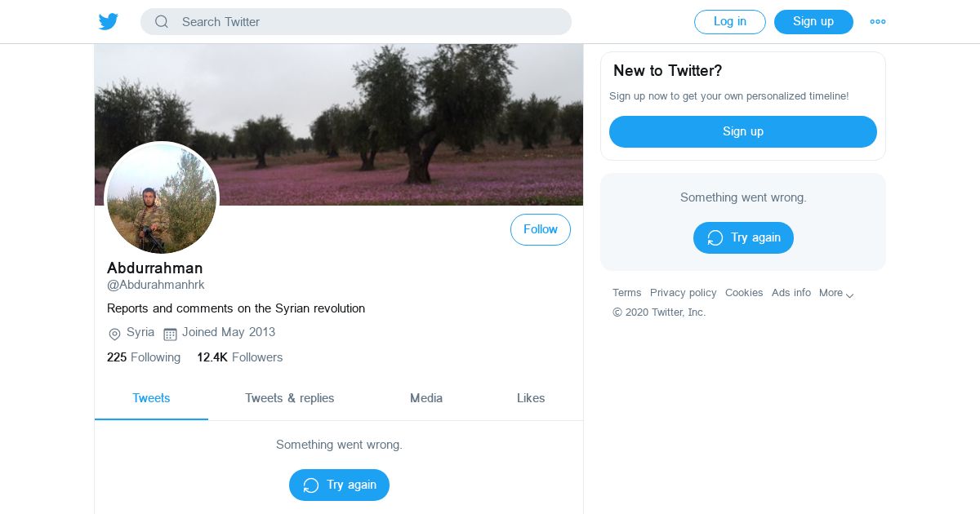The image size is (980, 514).
Task: Expand the More footer dropdown
Action: [x=836, y=293]
